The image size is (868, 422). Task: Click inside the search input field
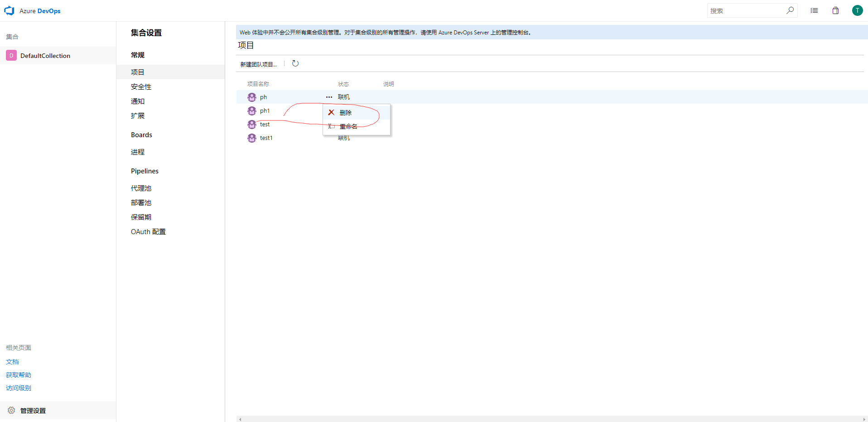pyautogui.click(x=745, y=11)
